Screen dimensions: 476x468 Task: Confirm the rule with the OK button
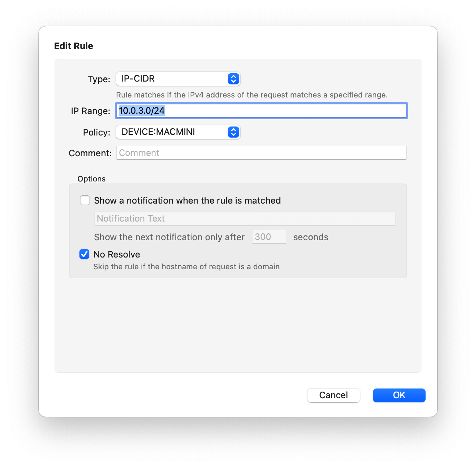399,395
